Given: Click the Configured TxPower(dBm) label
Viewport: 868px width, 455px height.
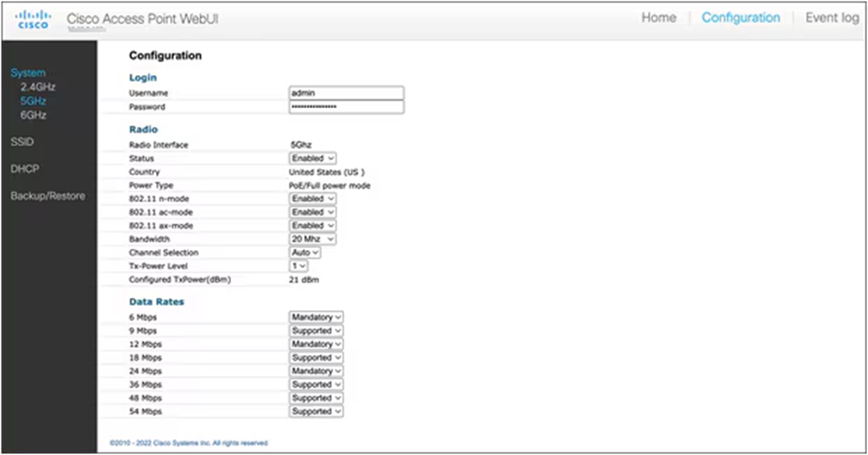Looking at the screenshot, I should (x=180, y=280).
